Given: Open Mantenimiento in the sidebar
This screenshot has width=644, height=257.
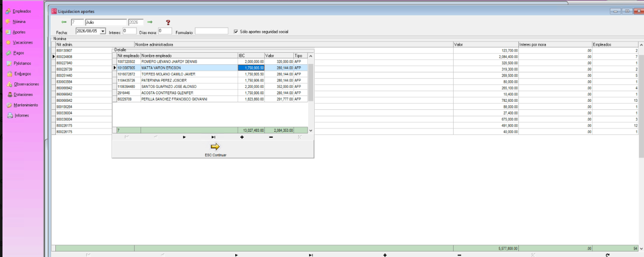Looking at the screenshot, I should pyautogui.click(x=22, y=105).
